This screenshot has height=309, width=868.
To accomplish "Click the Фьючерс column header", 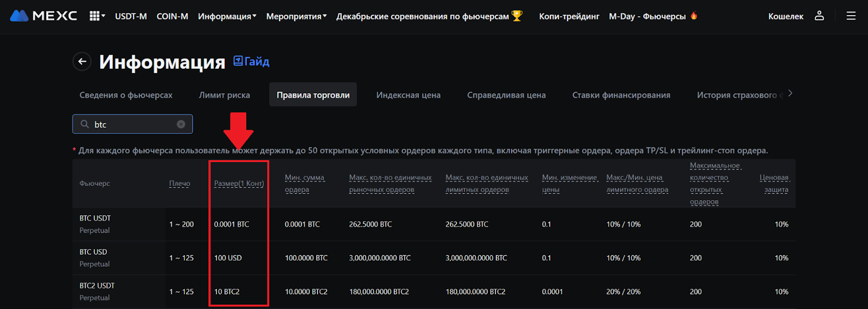I will pos(94,183).
